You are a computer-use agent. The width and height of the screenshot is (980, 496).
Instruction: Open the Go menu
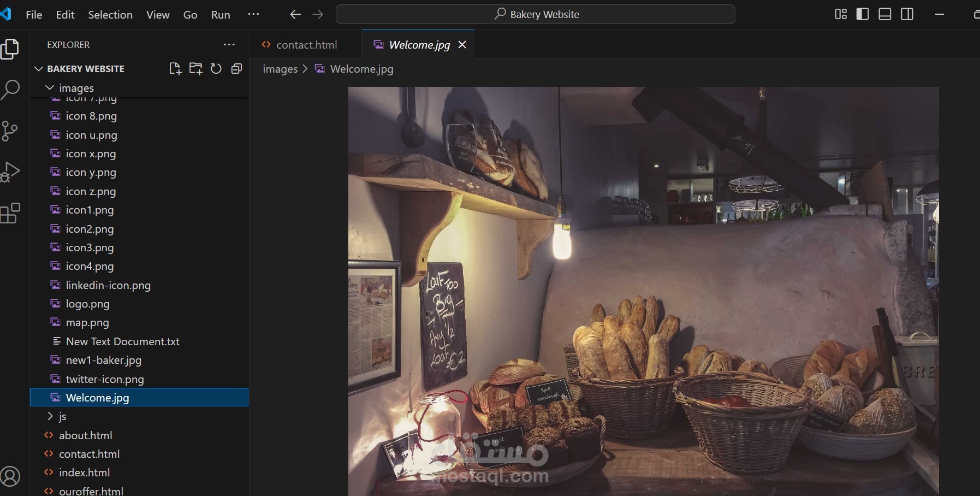point(190,15)
